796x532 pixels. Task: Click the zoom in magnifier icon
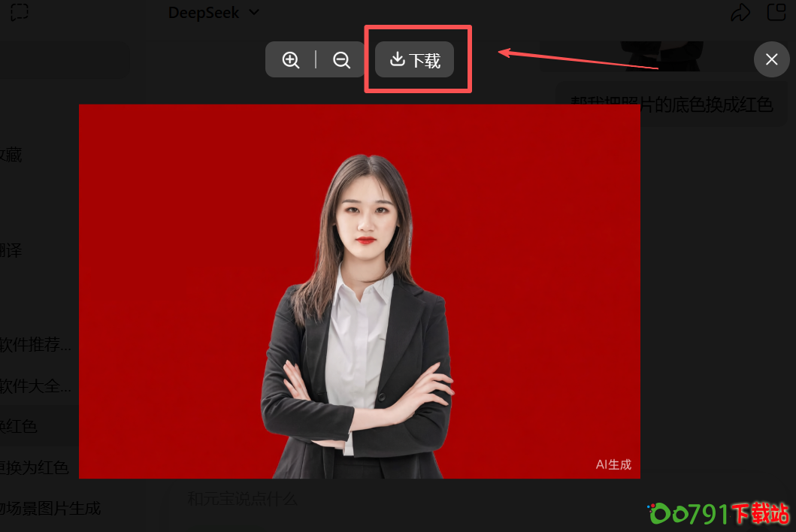tap(291, 60)
